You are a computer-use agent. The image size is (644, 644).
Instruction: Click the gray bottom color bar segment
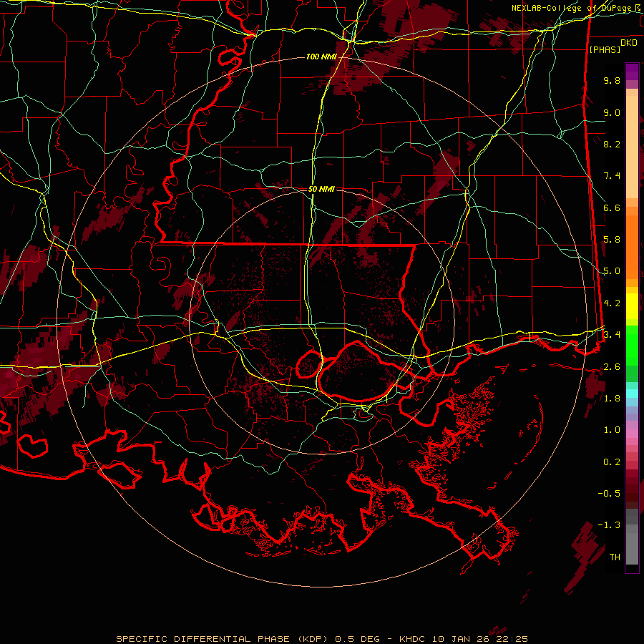(632, 550)
